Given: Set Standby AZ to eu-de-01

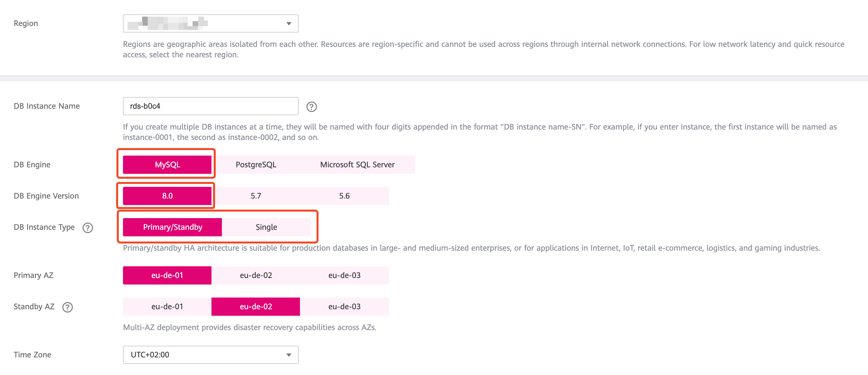Looking at the screenshot, I should click(167, 307).
